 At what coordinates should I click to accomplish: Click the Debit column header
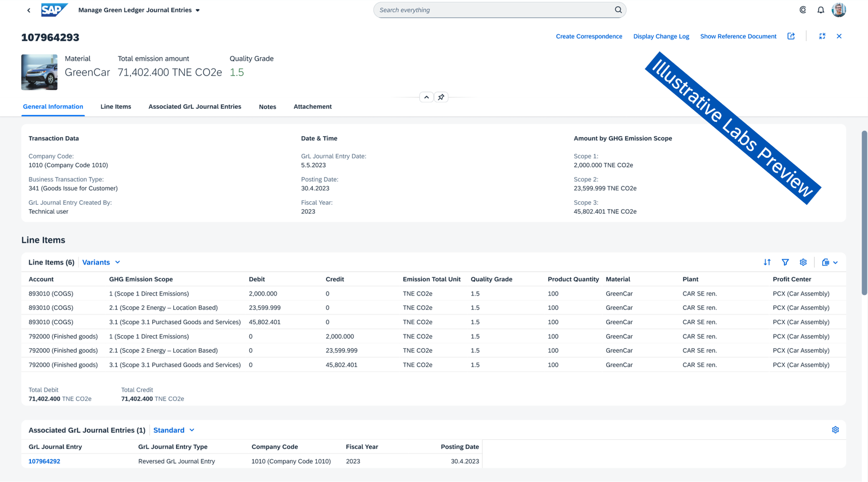coord(257,280)
